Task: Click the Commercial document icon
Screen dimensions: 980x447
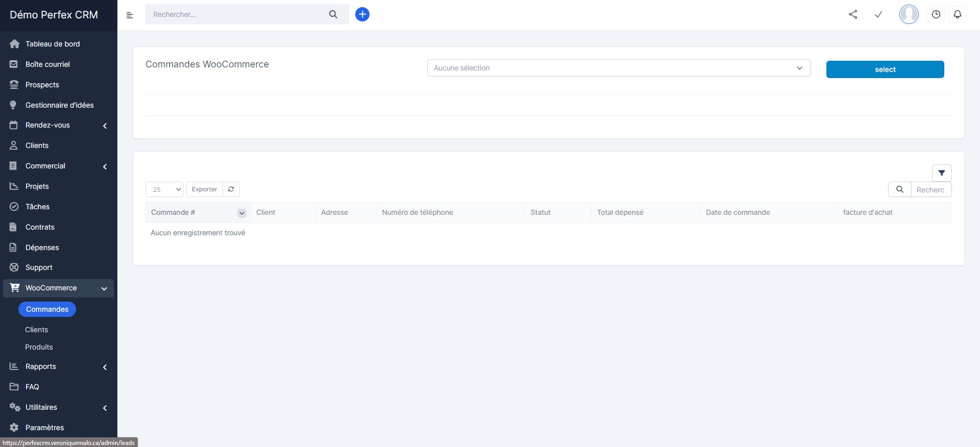Action: coord(13,166)
